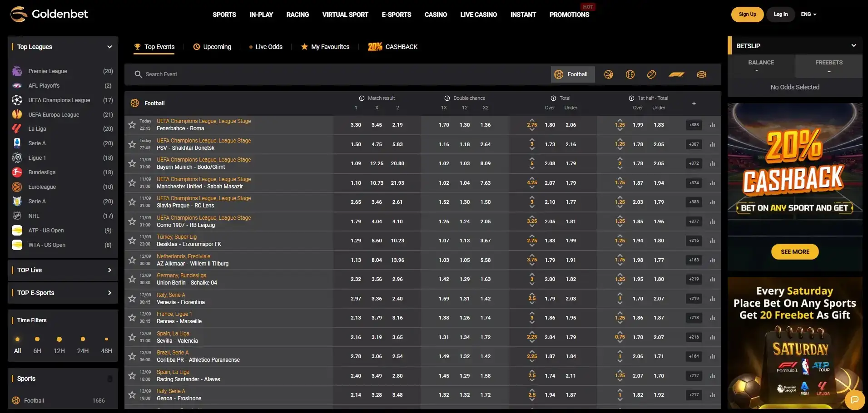Open the CASINO menu item
This screenshot has width=868, height=413.
[436, 15]
